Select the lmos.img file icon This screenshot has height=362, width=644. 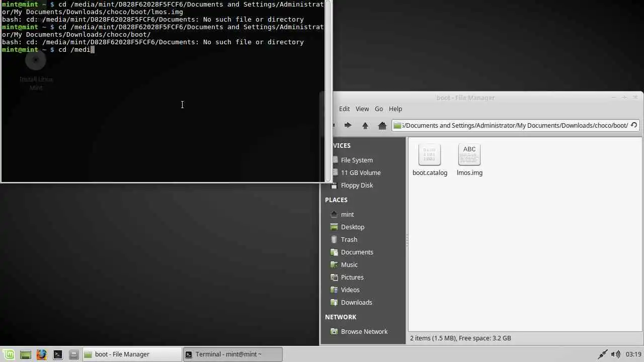pyautogui.click(x=469, y=155)
